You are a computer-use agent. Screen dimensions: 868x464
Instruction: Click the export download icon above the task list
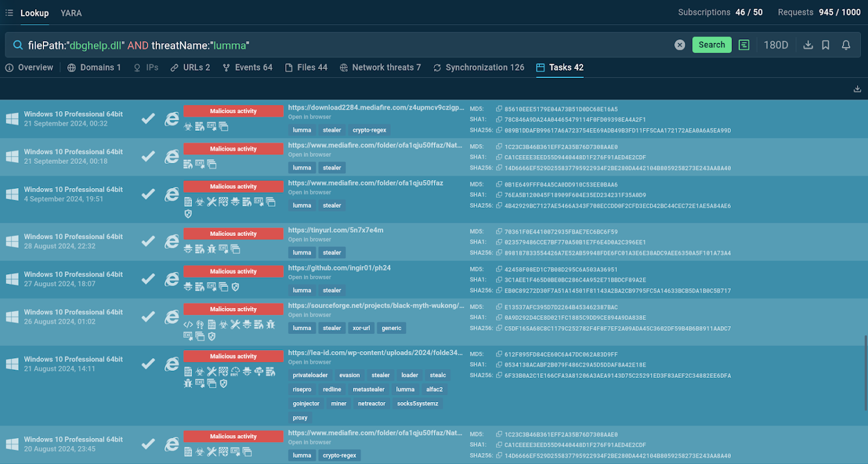click(858, 89)
